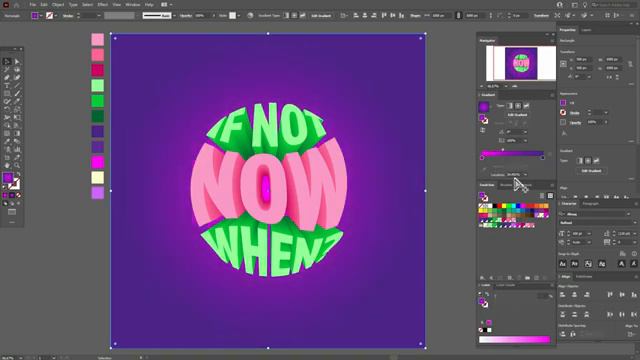This screenshot has width=640, height=360.
Task: Select Freeform type in Properties Gradient section
Action: (x=596, y=161)
